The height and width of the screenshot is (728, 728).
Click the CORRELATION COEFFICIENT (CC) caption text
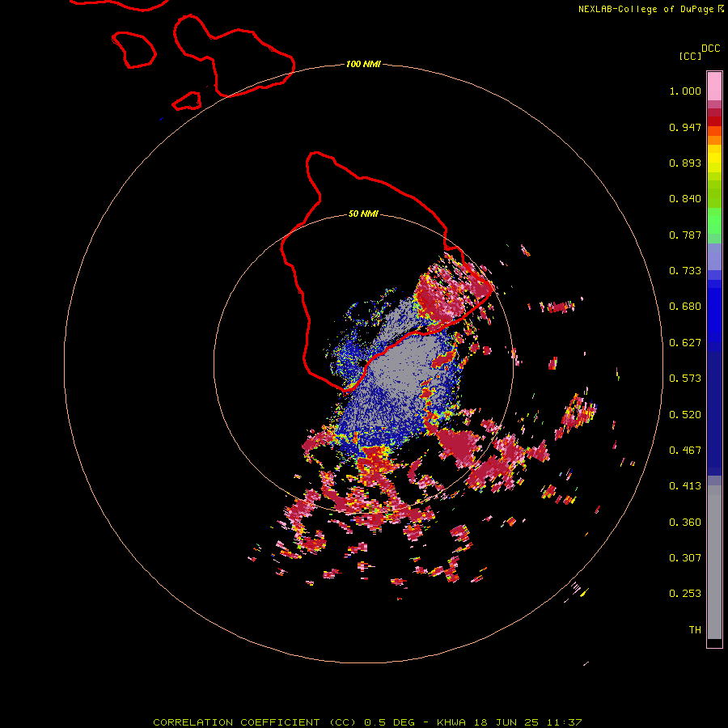255,722
